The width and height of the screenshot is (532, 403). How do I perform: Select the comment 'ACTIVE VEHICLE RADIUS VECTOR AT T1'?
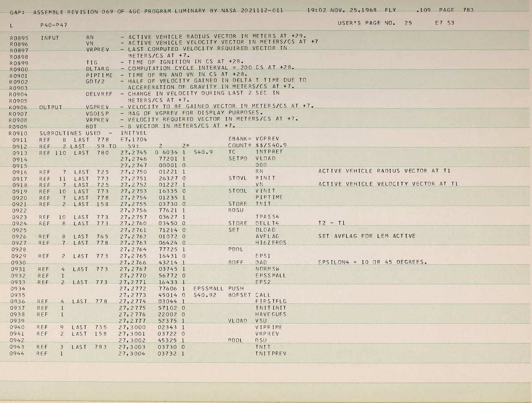[x=384, y=171]
